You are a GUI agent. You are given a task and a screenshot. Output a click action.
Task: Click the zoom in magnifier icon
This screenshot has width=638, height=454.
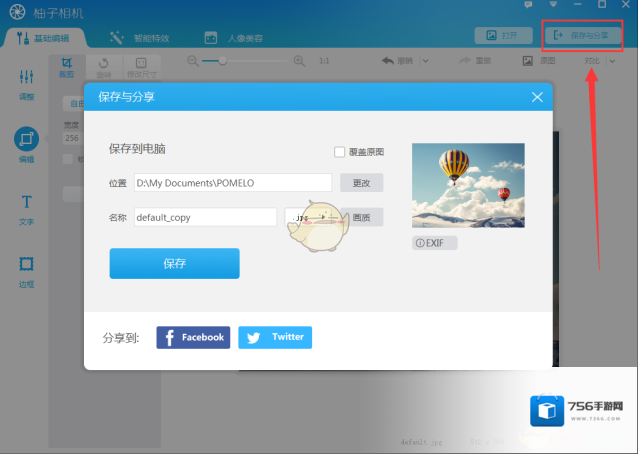298,61
